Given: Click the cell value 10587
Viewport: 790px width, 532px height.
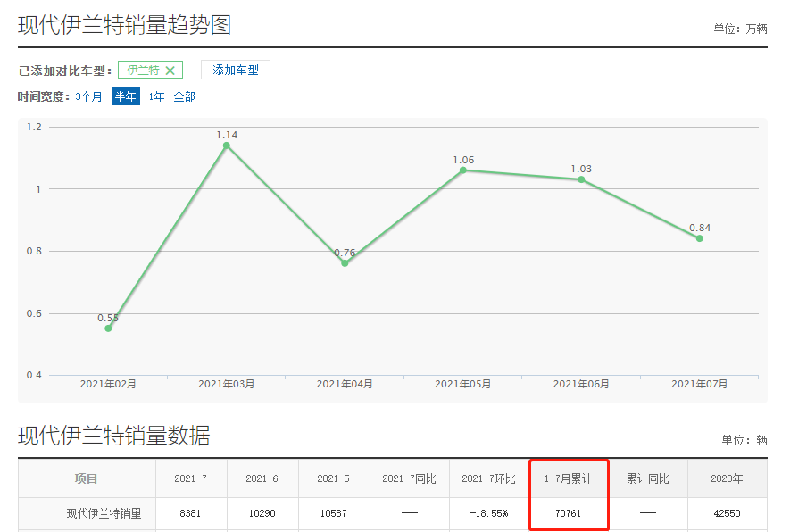Looking at the screenshot, I should 334,513.
